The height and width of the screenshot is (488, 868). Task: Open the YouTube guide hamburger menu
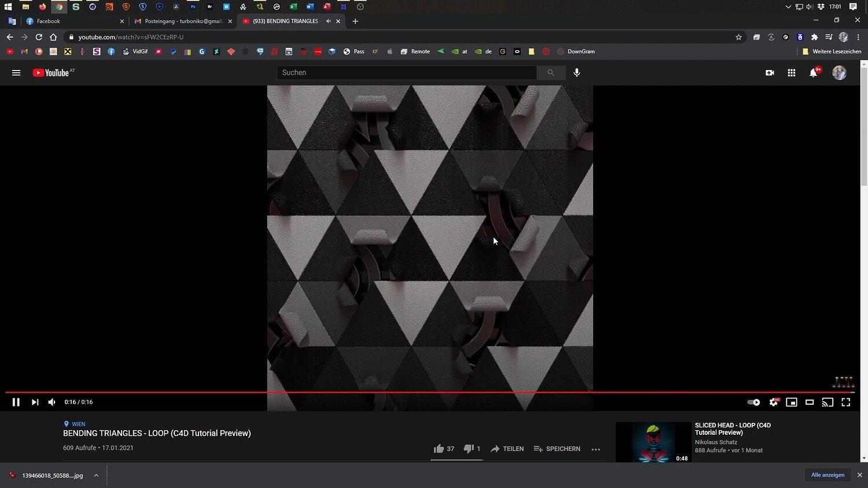pyautogui.click(x=16, y=73)
